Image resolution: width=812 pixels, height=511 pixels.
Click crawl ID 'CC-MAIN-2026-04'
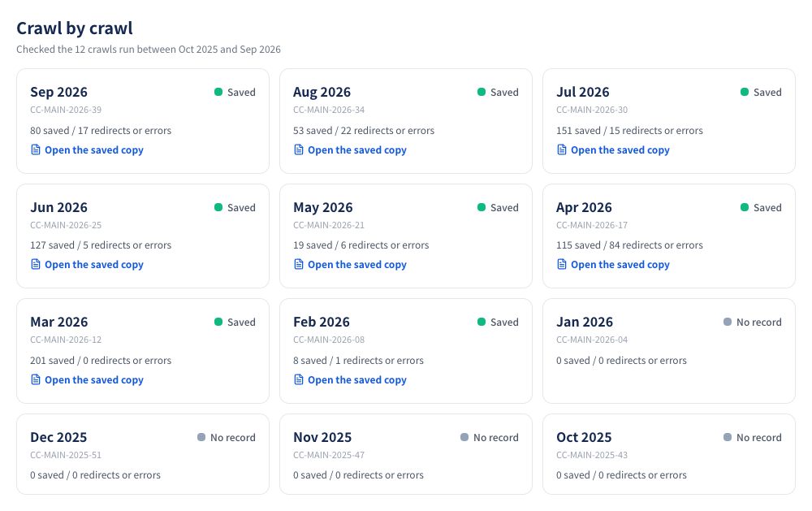coord(592,340)
